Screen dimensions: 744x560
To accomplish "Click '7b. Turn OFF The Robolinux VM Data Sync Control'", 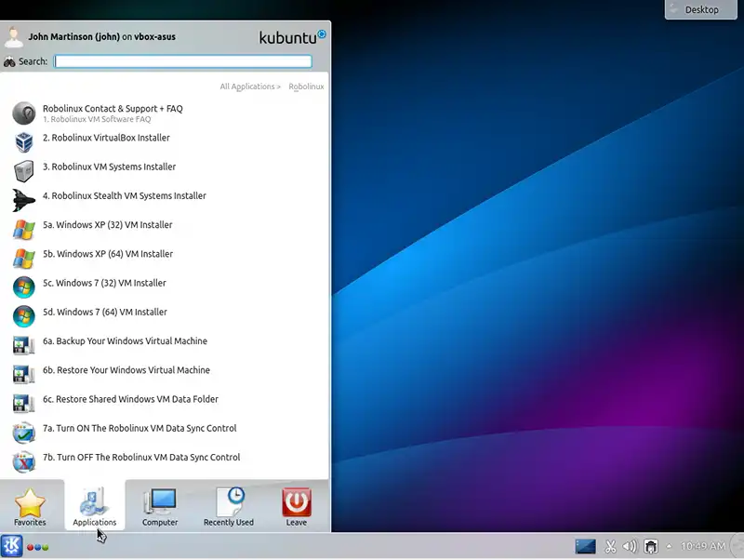I will click(141, 457).
